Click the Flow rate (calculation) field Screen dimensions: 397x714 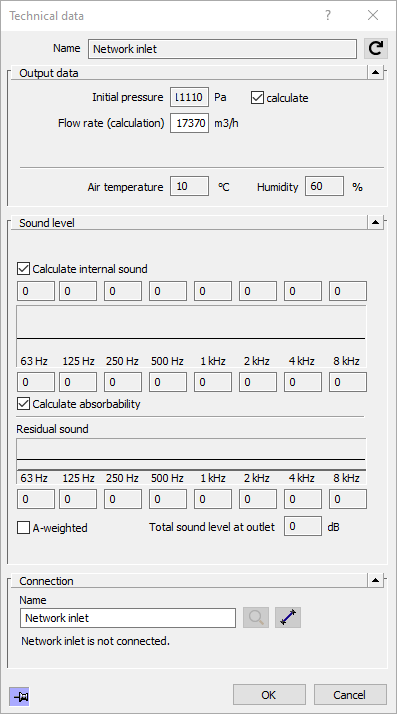189,123
